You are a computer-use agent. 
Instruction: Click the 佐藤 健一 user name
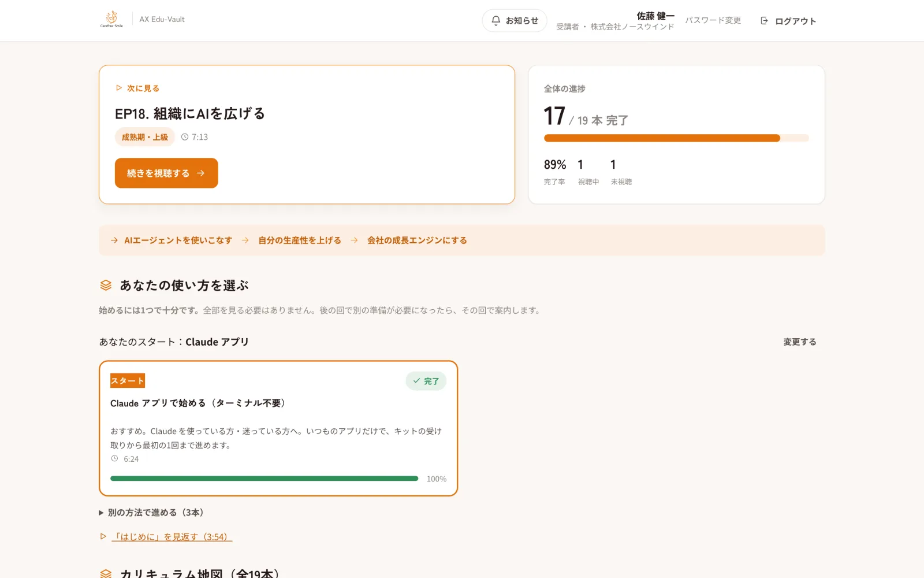click(x=655, y=16)
